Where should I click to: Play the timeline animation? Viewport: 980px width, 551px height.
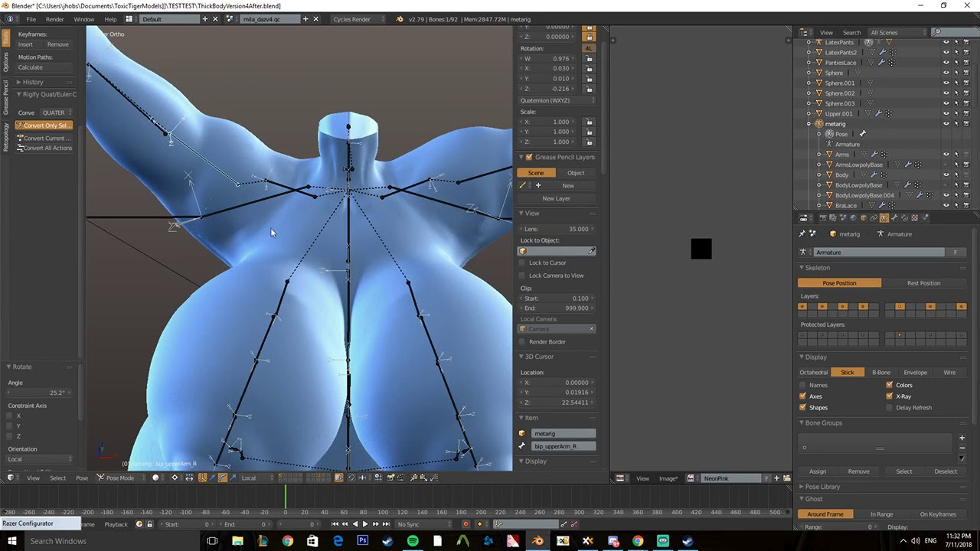pyautogui.click(x=364, y=524)
